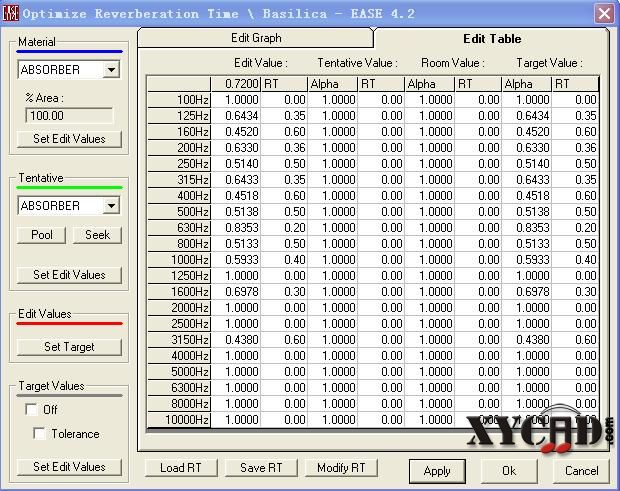This screenshot has height=491, width=620.
Task: Click Target Value alpha 0.5138 at 500Hz
Action: coord(527,212)
